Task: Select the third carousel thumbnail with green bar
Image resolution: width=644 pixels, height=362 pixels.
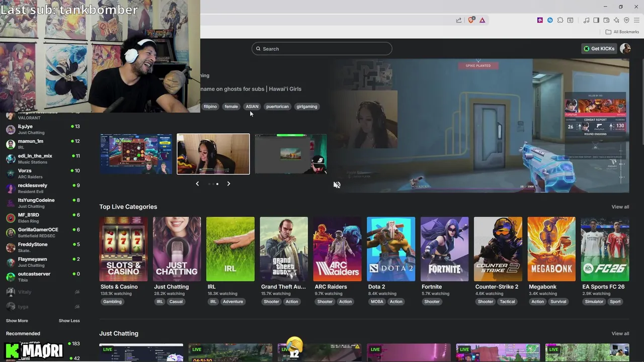Action: (x=291, y=154)
